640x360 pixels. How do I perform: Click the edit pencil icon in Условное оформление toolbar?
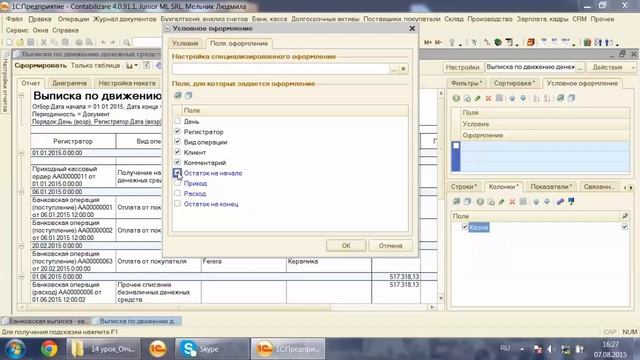pyautogui.click(x=478, y=98)
